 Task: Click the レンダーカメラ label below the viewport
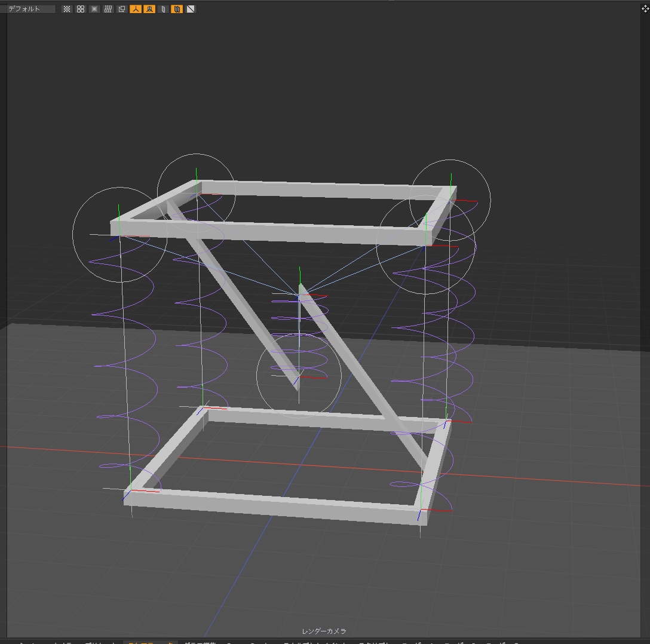(324, 631)
